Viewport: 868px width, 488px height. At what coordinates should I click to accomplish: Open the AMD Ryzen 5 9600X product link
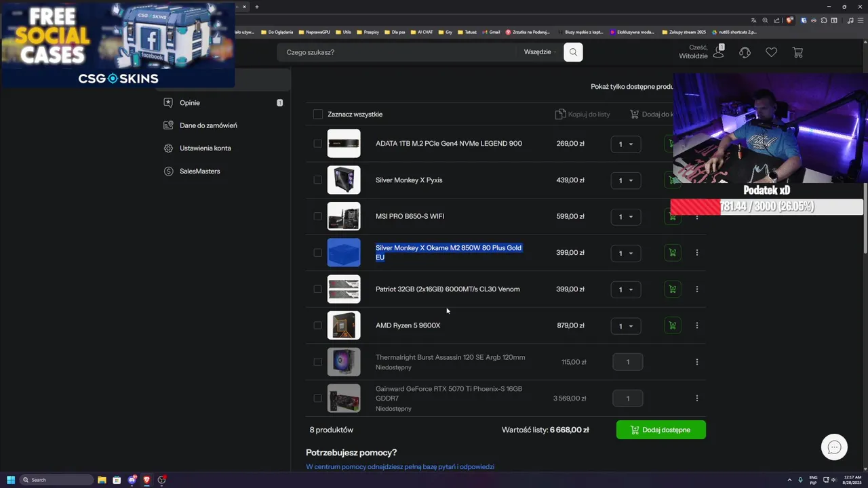pos(408,325)
